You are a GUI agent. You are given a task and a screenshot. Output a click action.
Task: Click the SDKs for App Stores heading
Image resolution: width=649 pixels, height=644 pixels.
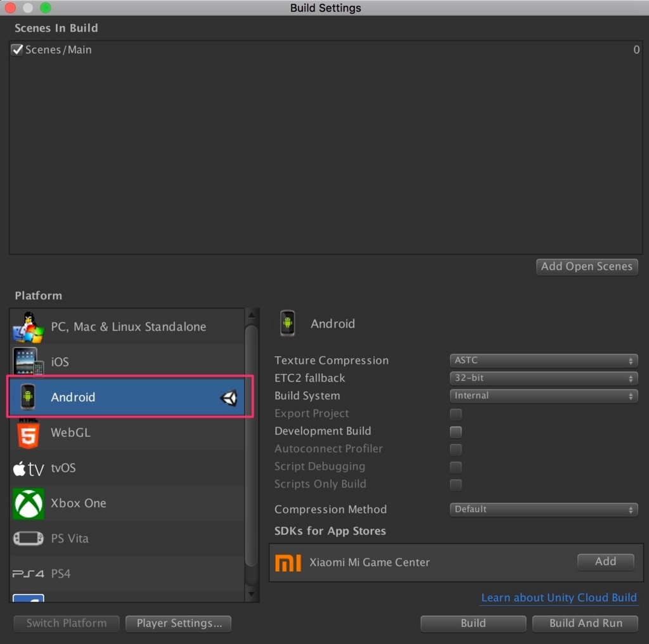coord(330,531)
